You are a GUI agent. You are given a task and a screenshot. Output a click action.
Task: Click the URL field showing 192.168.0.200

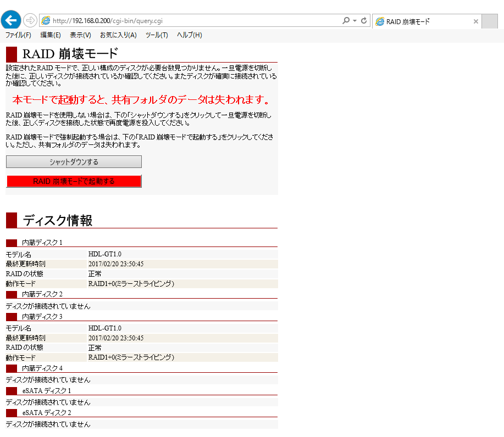(165, 20)
